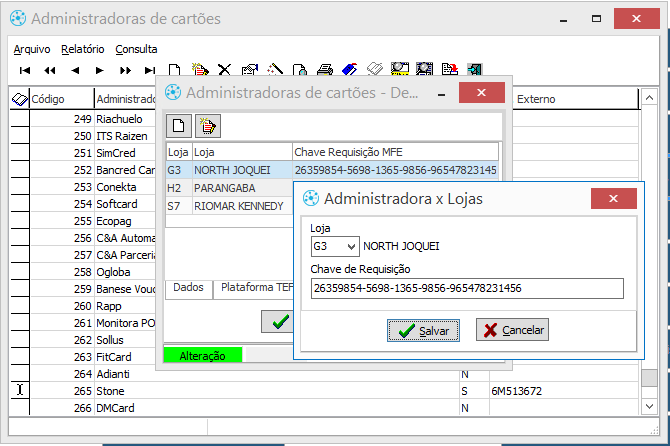
Task: Close the Administradora x Lojas dialog
Action: tap(614, 198)
